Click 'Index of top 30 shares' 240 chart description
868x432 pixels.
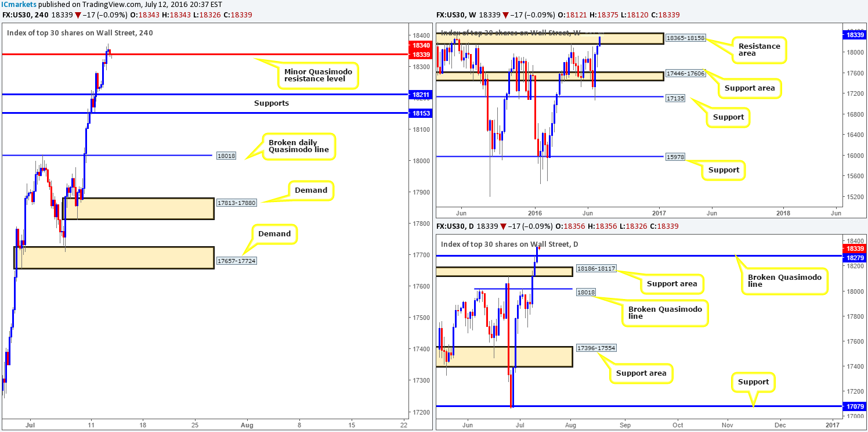(x=80, y=33)
